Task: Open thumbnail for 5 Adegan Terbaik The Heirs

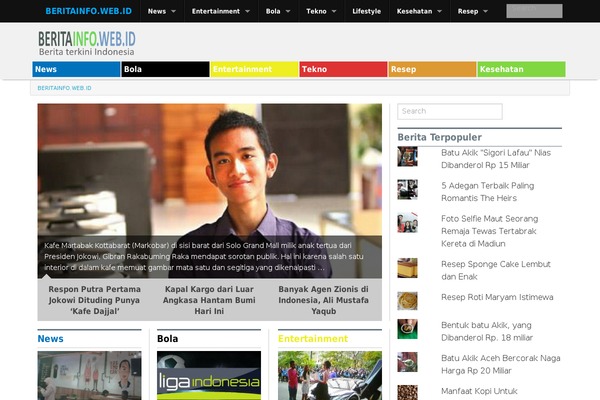Action: (x=407, y=189)
